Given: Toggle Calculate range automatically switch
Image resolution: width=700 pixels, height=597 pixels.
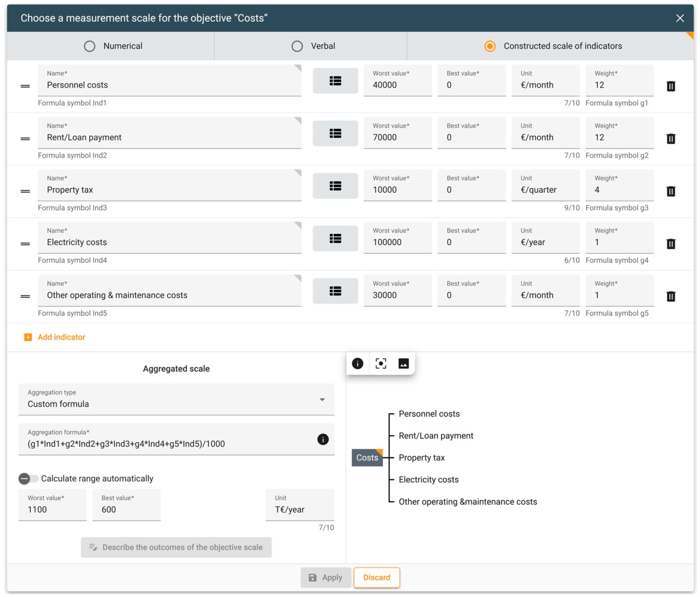Looking at the screenshot, I should (28, 478).
